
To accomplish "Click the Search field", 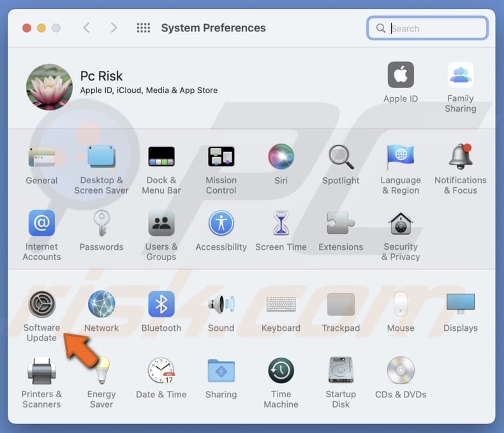I will (427, 28).
